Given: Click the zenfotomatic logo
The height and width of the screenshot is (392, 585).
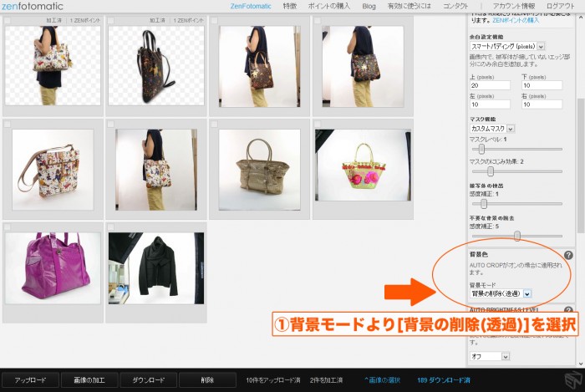Looking at the screenshot, I should (x=32, y=6).
